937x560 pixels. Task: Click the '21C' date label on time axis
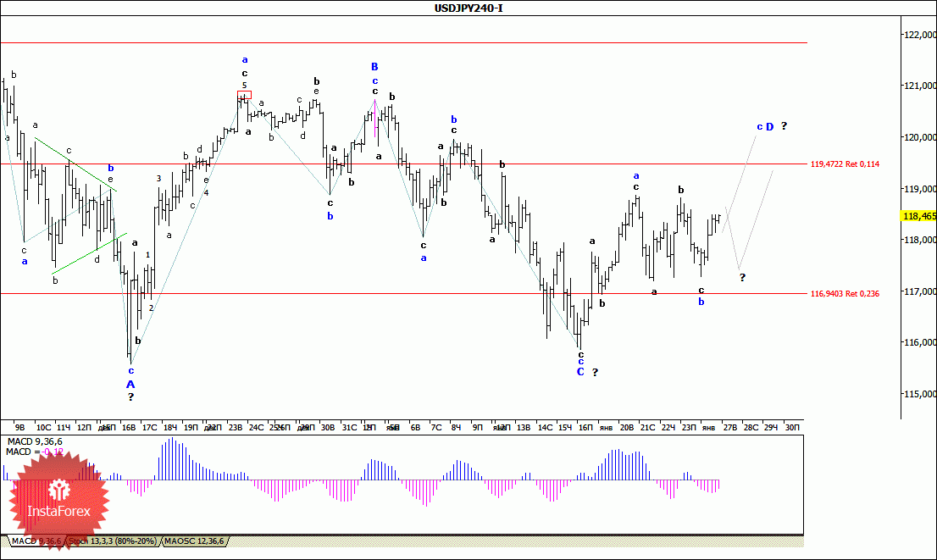click(x=648, y=427)
